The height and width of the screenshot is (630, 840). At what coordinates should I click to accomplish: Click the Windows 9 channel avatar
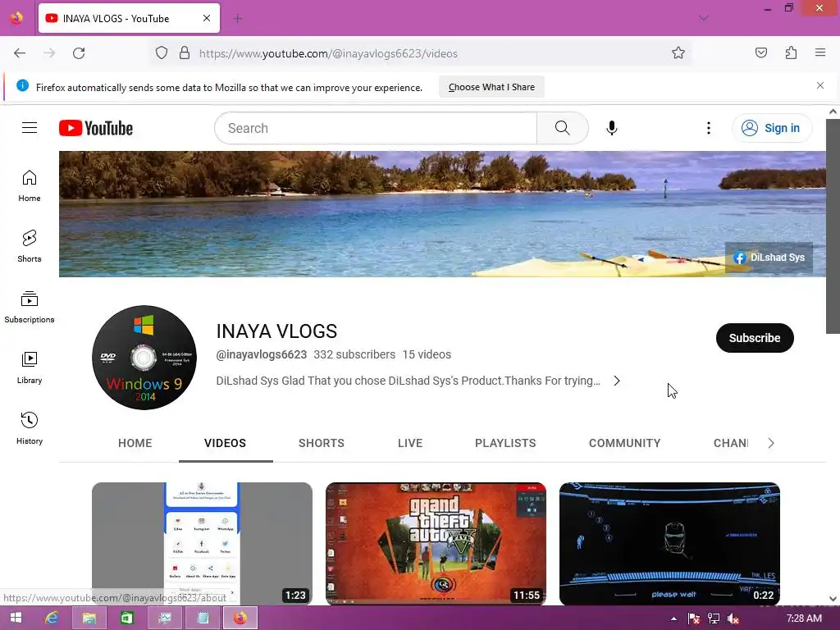tap(144, 358)
